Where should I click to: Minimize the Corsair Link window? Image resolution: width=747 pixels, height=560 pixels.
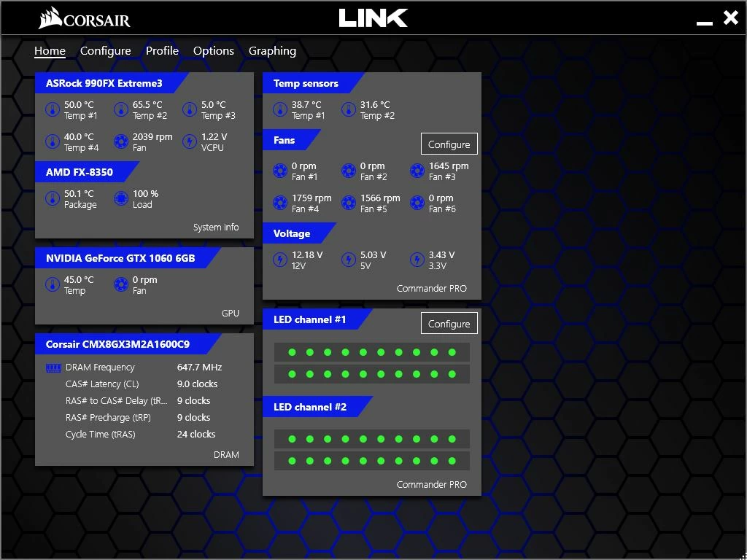[x=705, y=23]
